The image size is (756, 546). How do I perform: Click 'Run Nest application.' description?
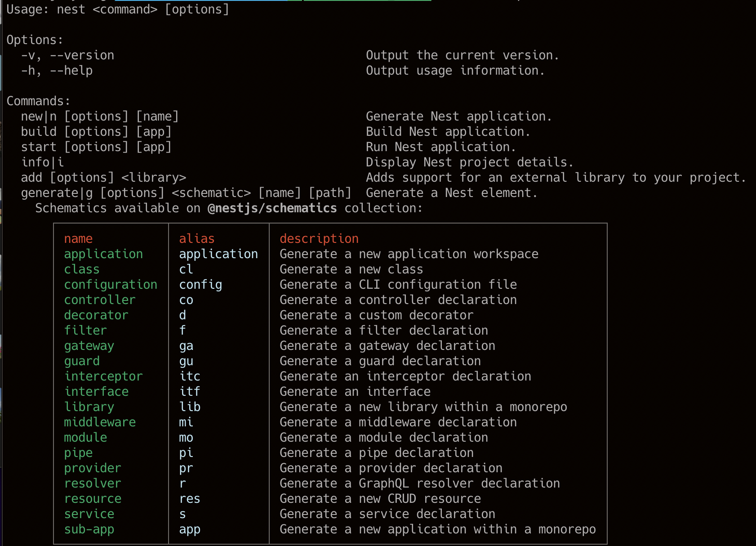pos(441,147)
